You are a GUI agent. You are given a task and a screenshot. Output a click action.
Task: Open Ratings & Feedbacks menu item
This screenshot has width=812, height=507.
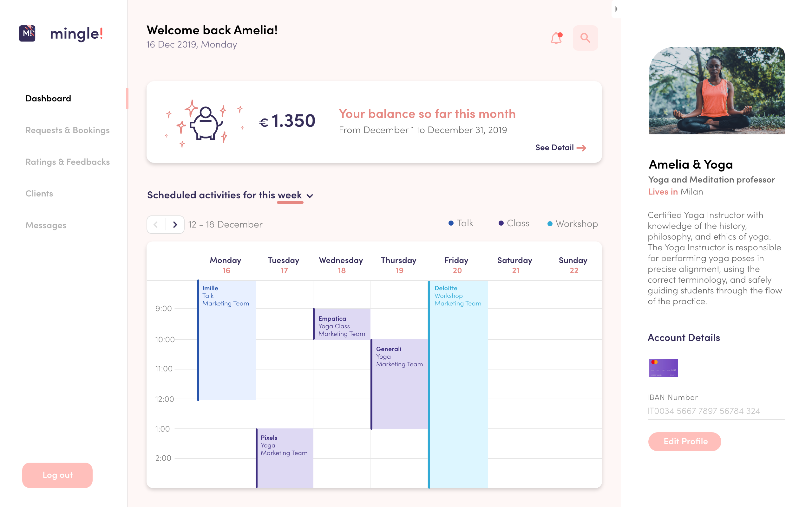tap(68, 162)
